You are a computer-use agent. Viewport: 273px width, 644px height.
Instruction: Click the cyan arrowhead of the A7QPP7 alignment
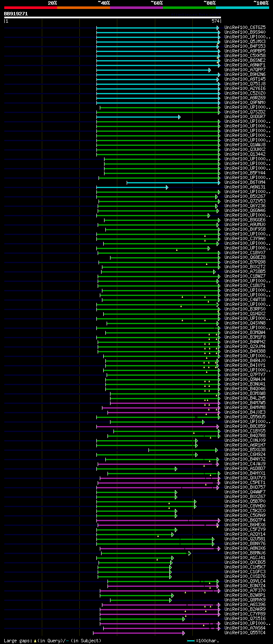point(209,70)
